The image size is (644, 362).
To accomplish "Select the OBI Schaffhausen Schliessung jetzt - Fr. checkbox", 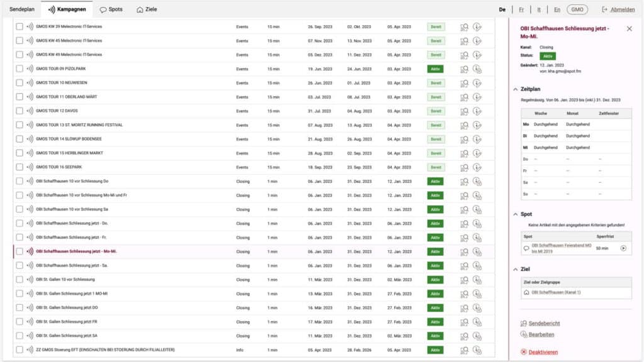I will 19,238.
